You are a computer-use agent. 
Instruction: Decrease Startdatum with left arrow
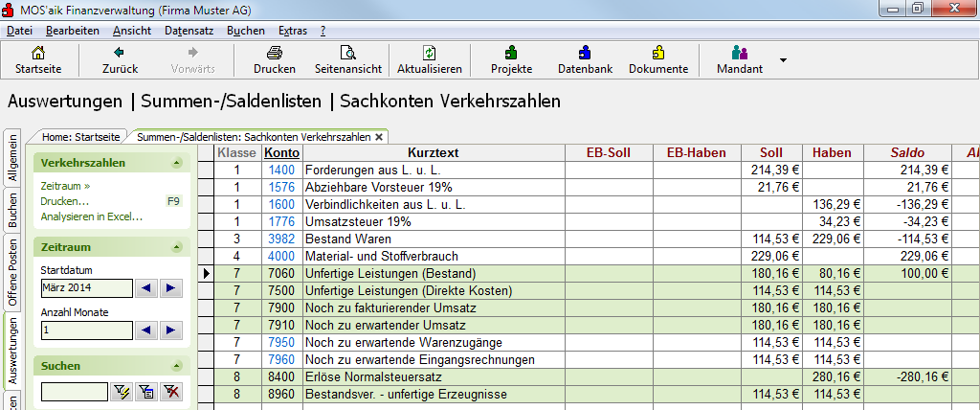[x=146, y=288]
